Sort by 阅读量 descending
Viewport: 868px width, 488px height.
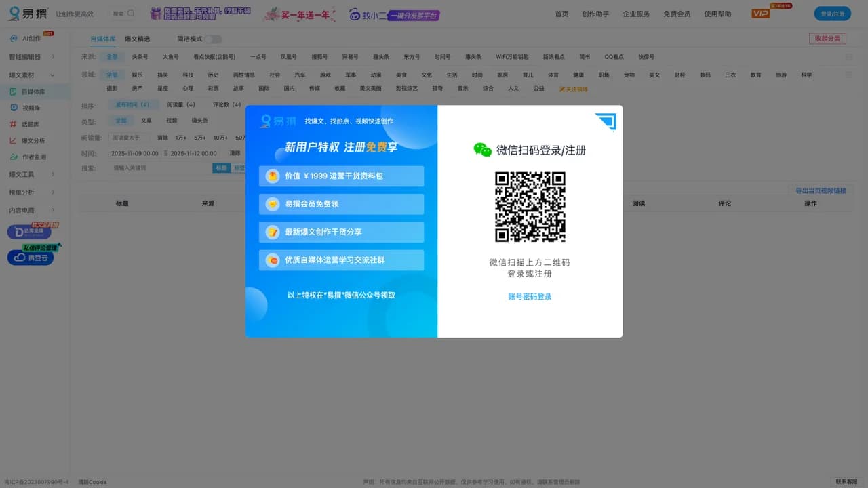coord(181,105)
